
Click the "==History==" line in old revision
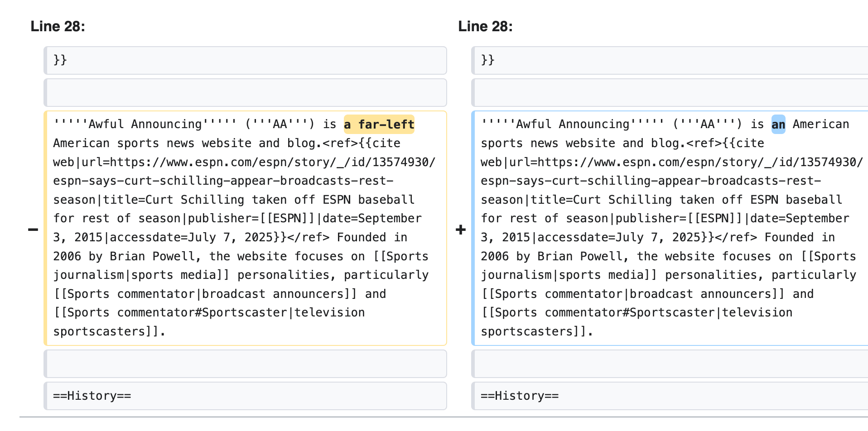coord(92,396)
